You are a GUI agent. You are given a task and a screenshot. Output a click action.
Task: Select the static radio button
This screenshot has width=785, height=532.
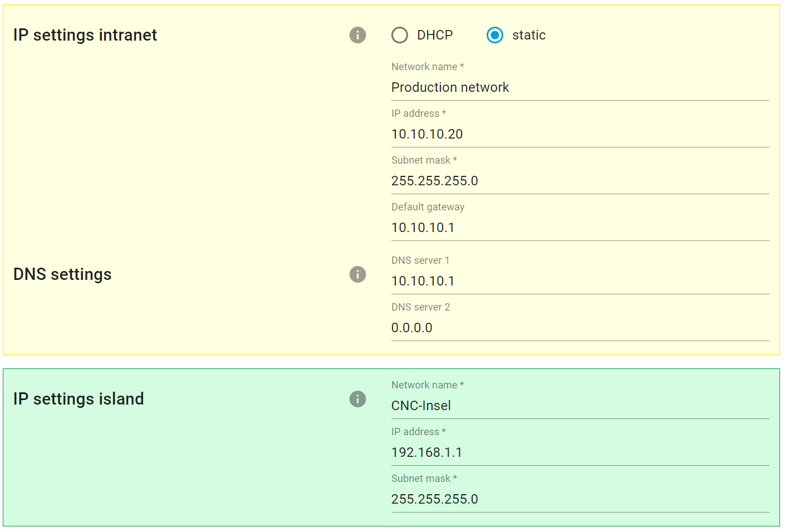[494, 35]
